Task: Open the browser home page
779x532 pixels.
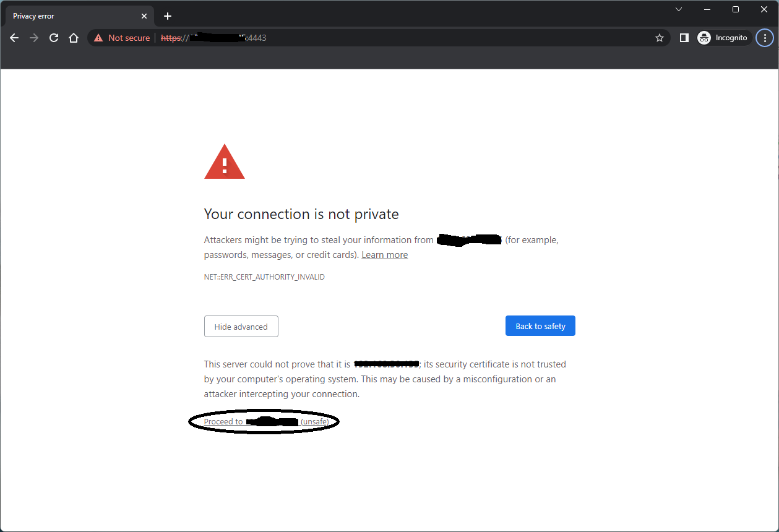Action: pyautogui.click(x=74, y=38)
